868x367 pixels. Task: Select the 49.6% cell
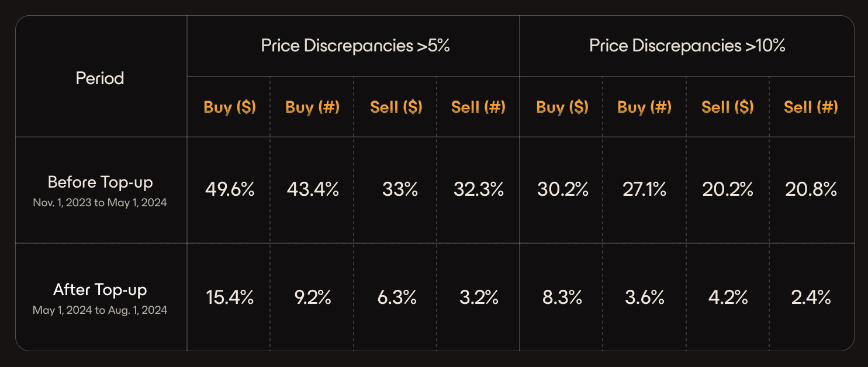[x=230, y=189]
